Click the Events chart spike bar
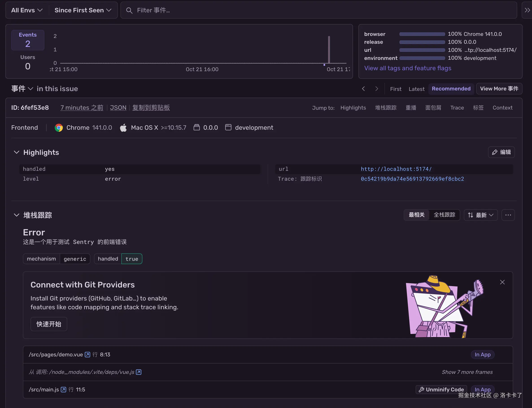 pos(329,50)
